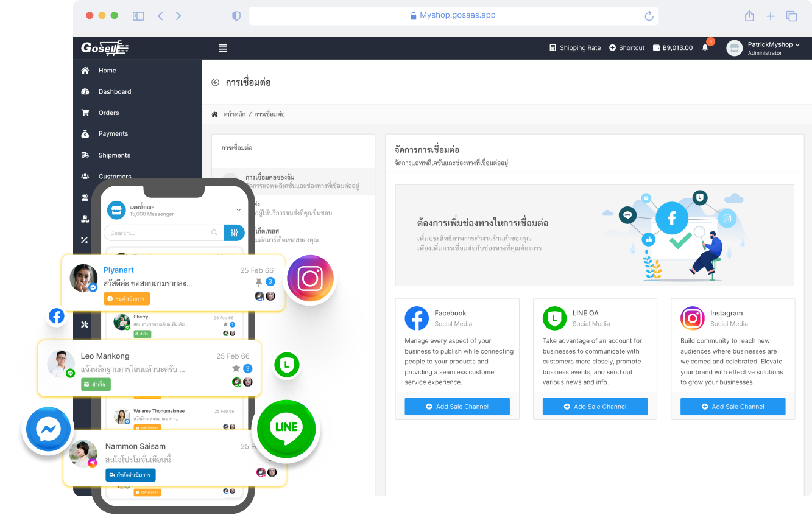
Task: Add Sale Channel for Facebook
Action: coord(457,407)
